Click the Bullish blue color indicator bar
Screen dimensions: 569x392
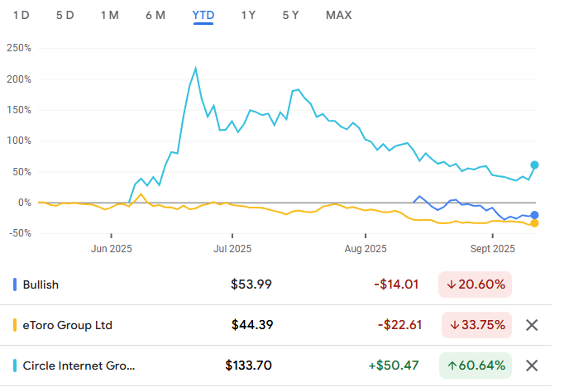15,284
